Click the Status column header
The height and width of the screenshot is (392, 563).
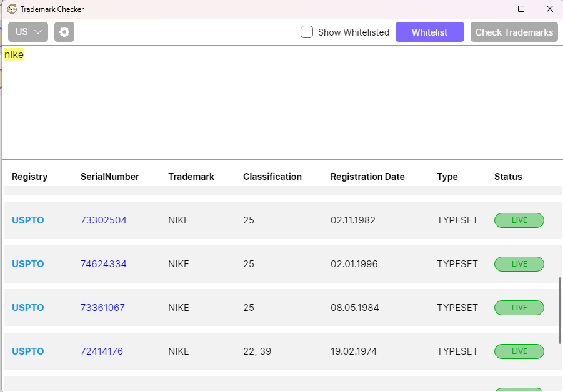pos(508,177)
